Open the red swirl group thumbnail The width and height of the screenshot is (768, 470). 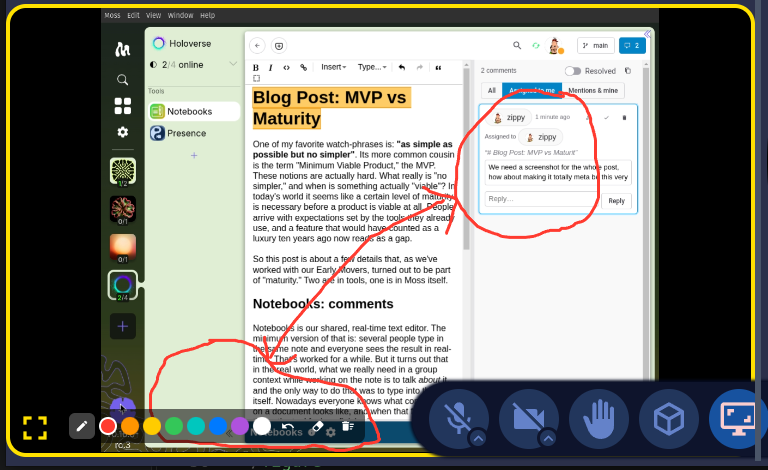pos(122,210)
